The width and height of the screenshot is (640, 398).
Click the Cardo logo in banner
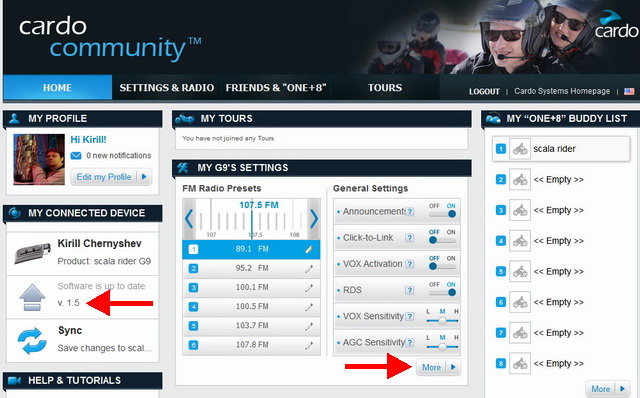(616, 24)
